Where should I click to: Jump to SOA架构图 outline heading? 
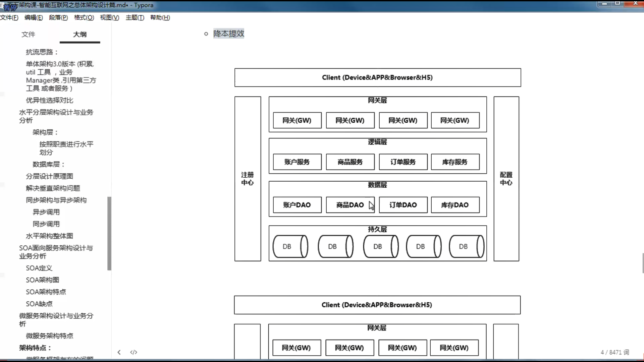click(43, 280)
